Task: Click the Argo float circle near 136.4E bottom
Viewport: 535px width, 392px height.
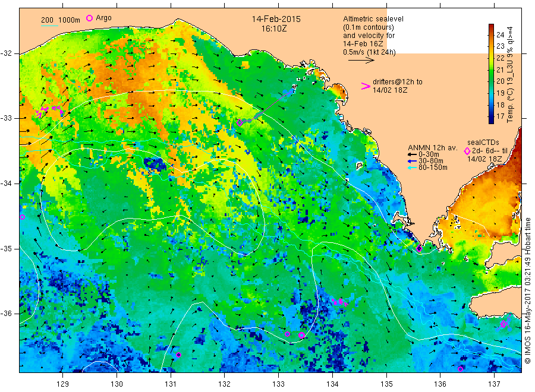Action: (x=460, y=369)
